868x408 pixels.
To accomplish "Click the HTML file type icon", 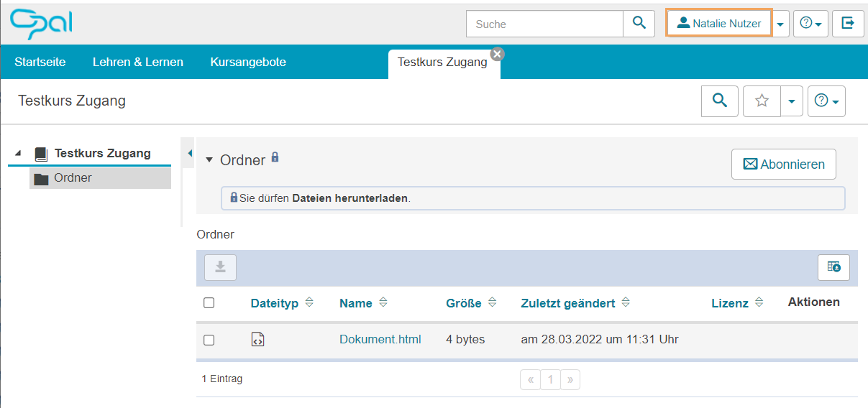I will (x=257, y=340).
